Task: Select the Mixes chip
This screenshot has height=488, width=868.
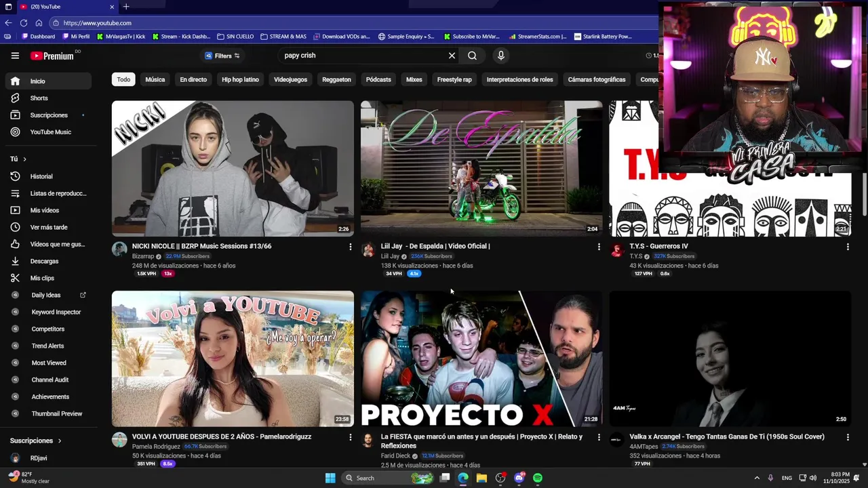Action: (414, 79)
